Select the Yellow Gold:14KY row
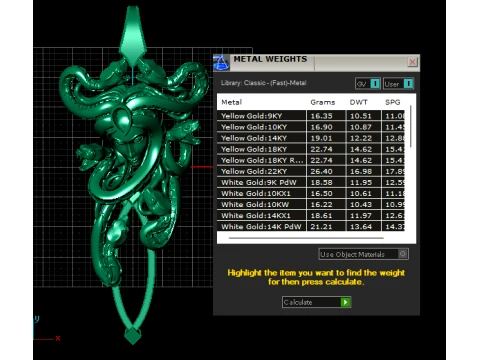The image size is (480, 360). 311,138
